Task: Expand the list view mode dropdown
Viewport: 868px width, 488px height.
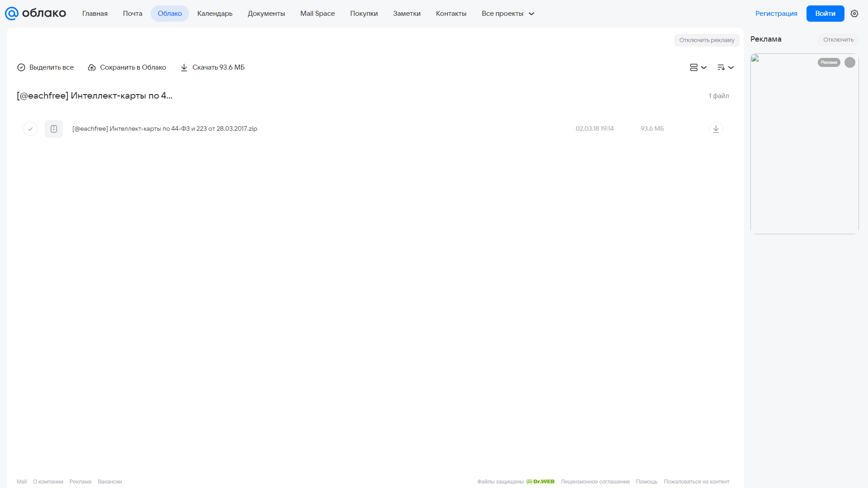Action: point(698,67)
